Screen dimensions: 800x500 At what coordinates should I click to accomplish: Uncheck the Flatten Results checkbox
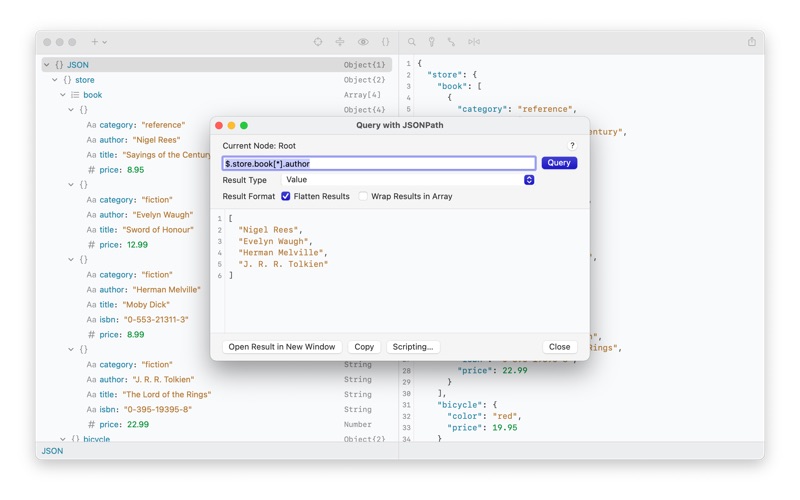coord(286,196)
